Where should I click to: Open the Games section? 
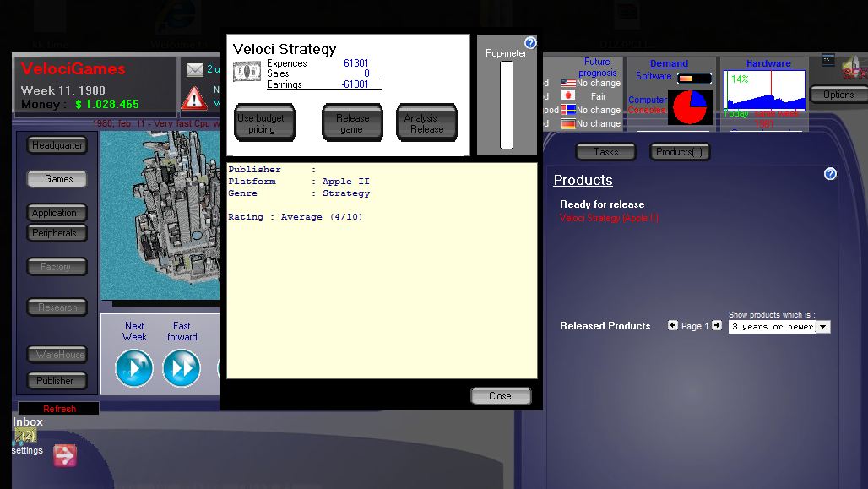tap(57, 179)
